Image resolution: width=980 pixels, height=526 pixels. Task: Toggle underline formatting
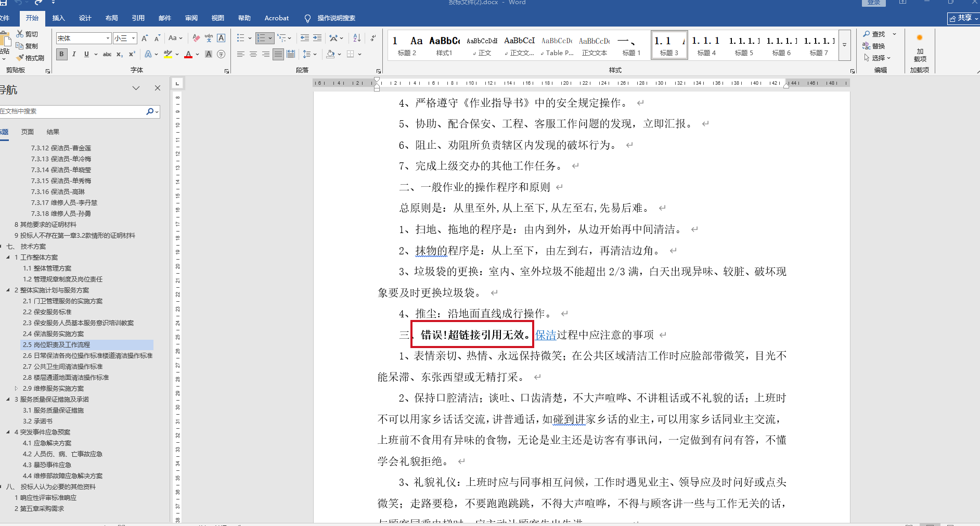pyautogui.click(x=86, y=54)
